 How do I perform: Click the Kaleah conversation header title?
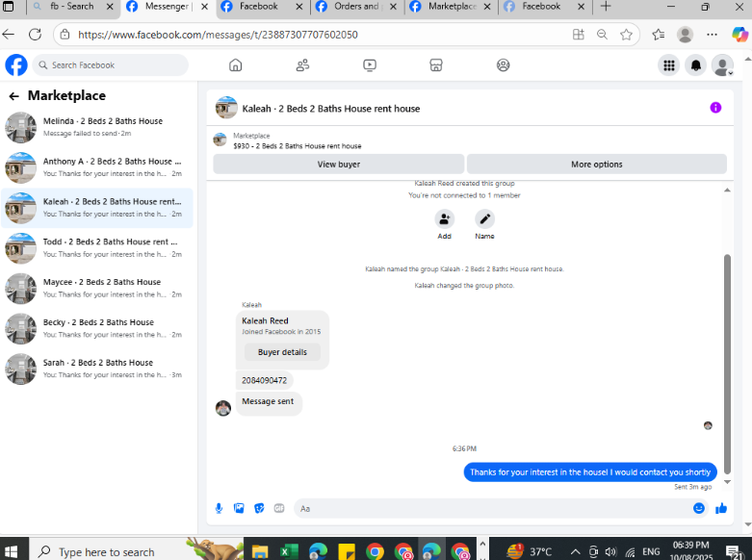tap(331, 109)
